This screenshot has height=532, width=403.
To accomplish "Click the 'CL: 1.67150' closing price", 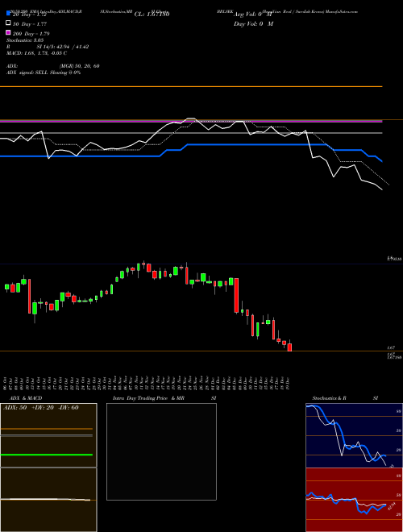I will coord(152,15).
